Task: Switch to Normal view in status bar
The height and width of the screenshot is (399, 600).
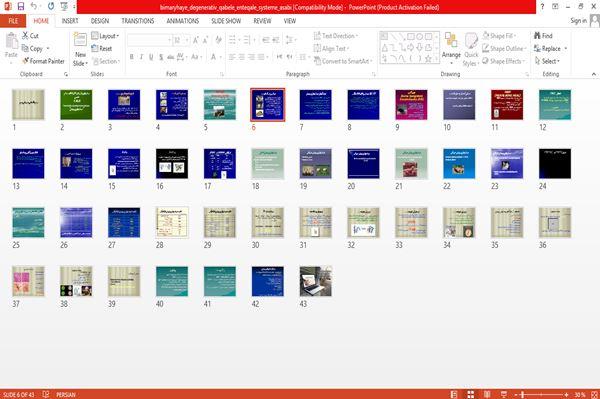Action: click(454, 394)
